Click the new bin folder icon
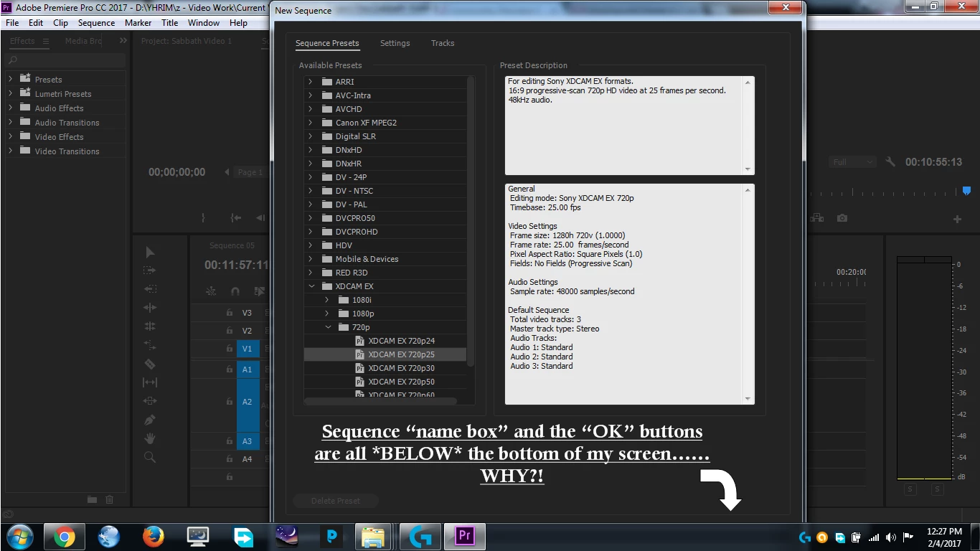 pyautogui.click(x=92, y=499)
